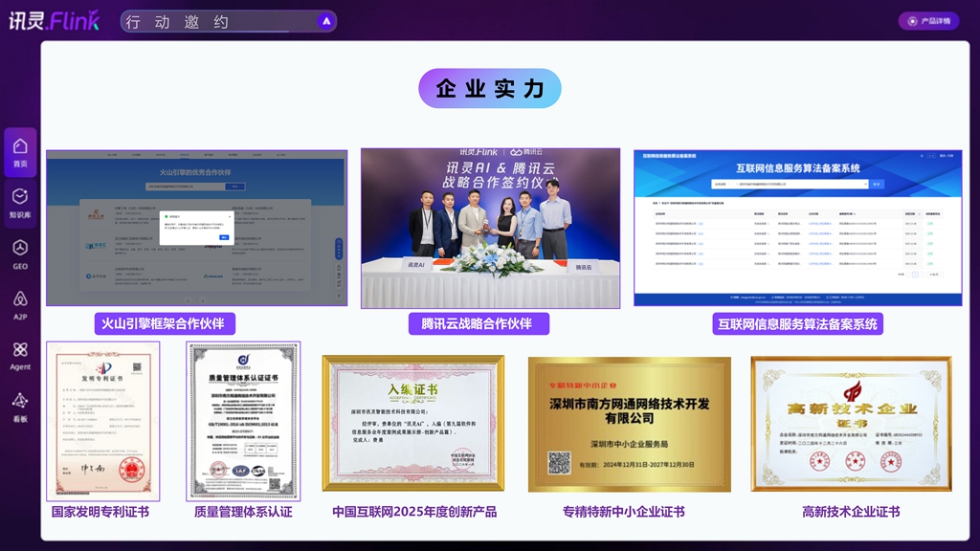Click the 国家发明专利证书 caption
Image resolution: width=980 pixels, height=551 pixels.
point(100,512)
